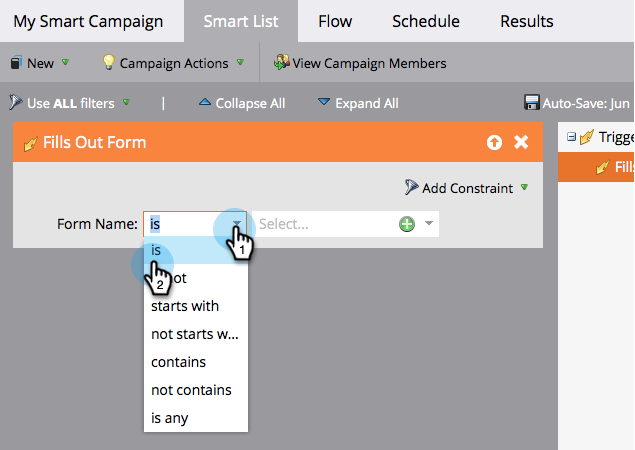This screenshot has width=635, height=450.
Task: Collapse the Fills Out Form panel arrow
Action: coord(494,143)
